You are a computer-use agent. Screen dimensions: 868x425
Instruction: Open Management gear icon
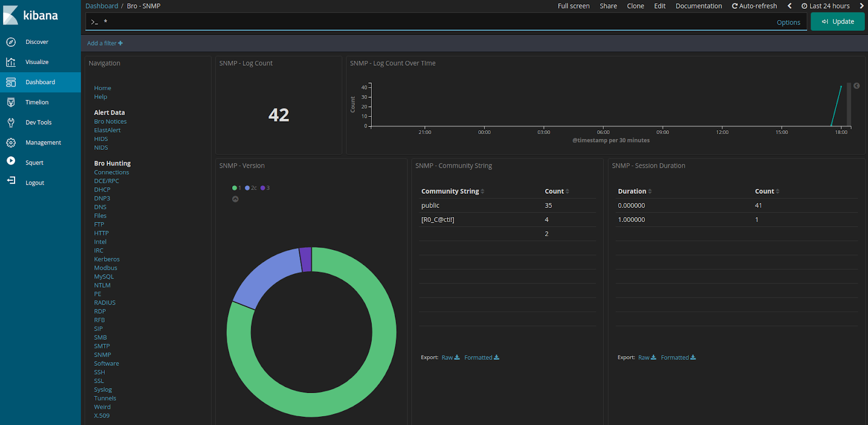pos(11,142)
